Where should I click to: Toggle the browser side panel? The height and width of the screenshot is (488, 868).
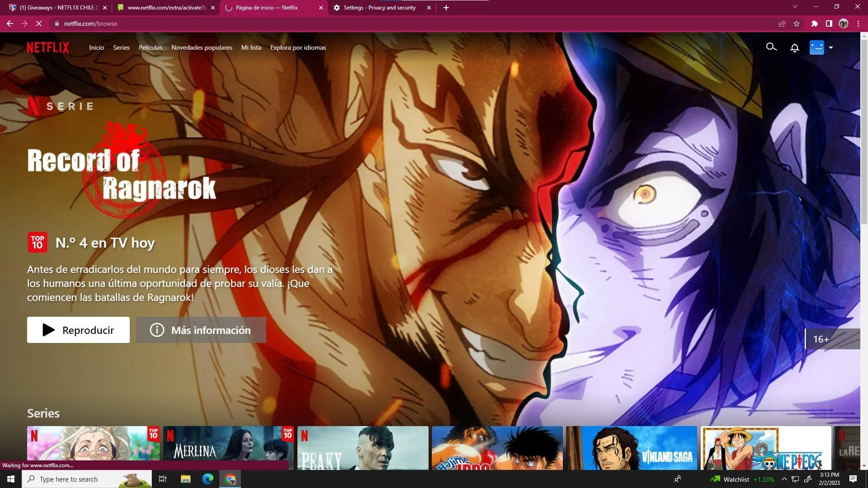829,23
